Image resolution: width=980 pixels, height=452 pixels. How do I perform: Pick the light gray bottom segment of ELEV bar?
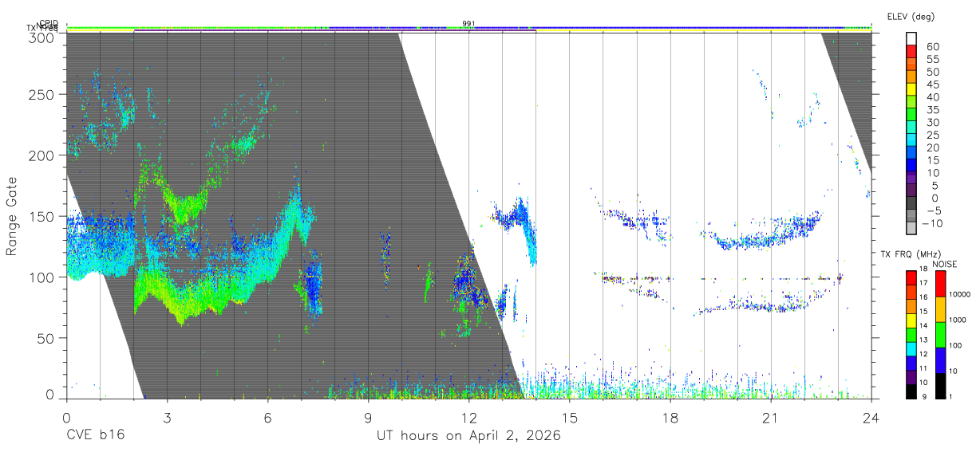(x=912, y=229)
